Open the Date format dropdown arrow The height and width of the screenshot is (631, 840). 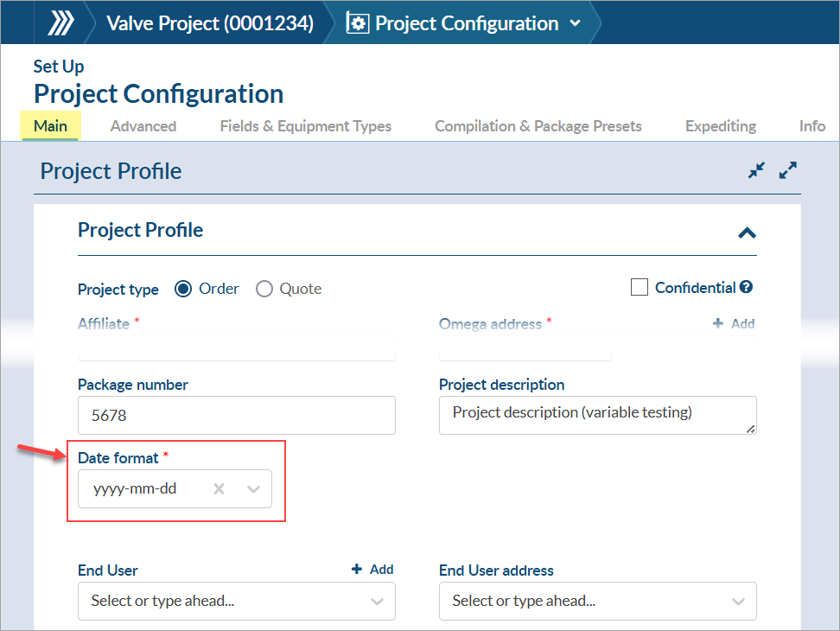pos(253,489)
